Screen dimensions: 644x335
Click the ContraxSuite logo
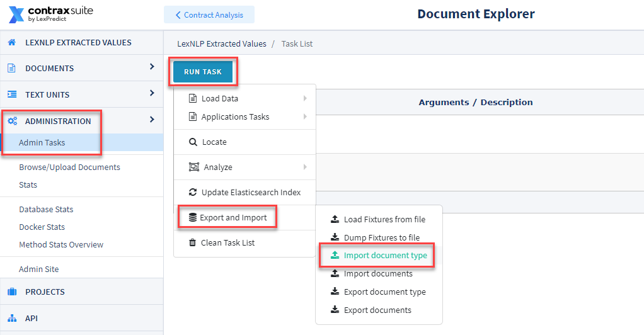51,14
